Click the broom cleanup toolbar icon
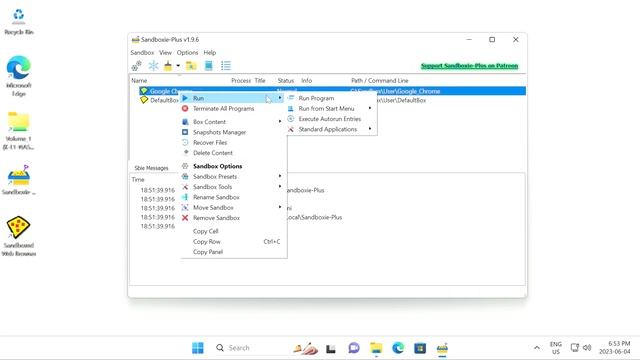The width and height of the screenshot is (640, 360). point(167,66)
